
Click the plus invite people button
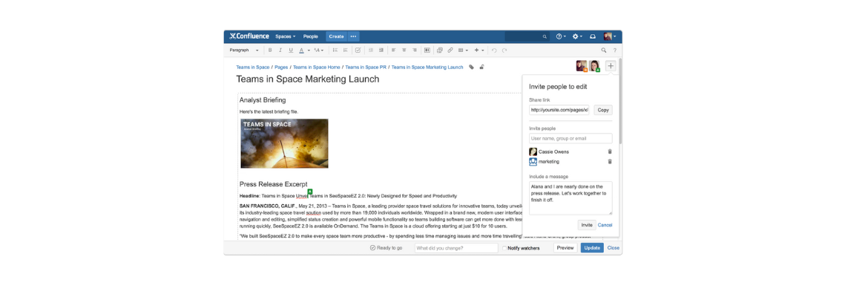click(x=611, y=66)
